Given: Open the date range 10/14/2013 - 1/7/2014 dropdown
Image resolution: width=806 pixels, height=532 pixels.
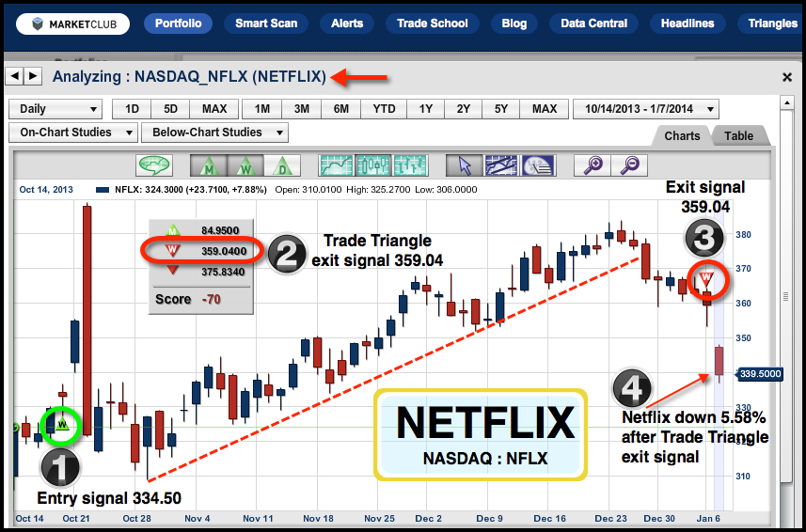Looking at the screenshot, I should click(x=645, y=109).
